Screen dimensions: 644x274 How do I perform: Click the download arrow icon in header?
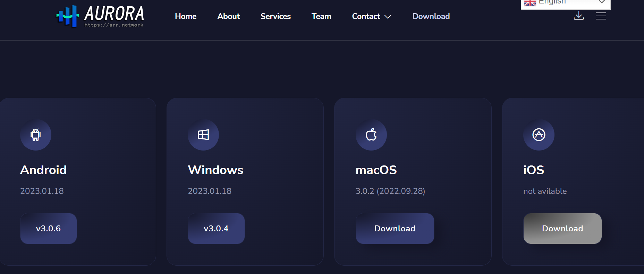(579, 16)
